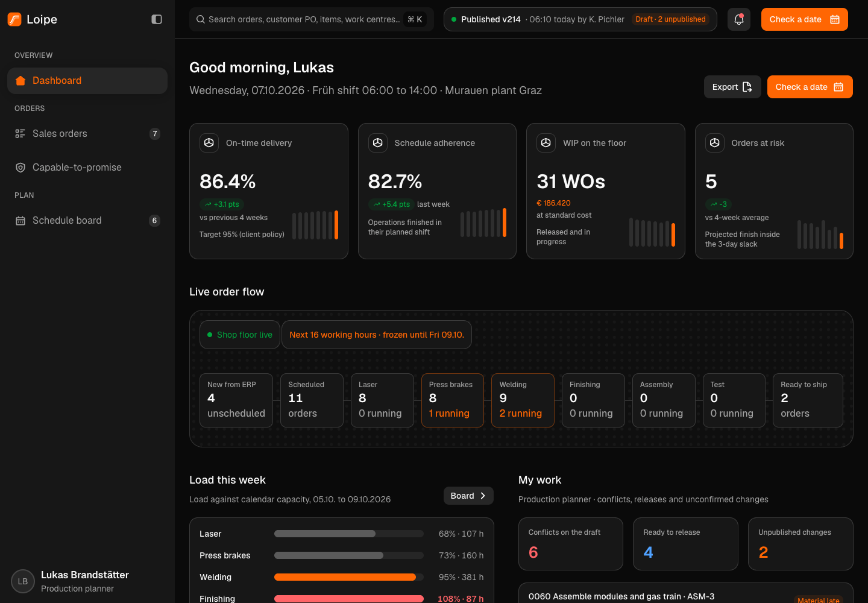
Task: Click the Shop floor live indicator
Action: [x=240, y=335]
